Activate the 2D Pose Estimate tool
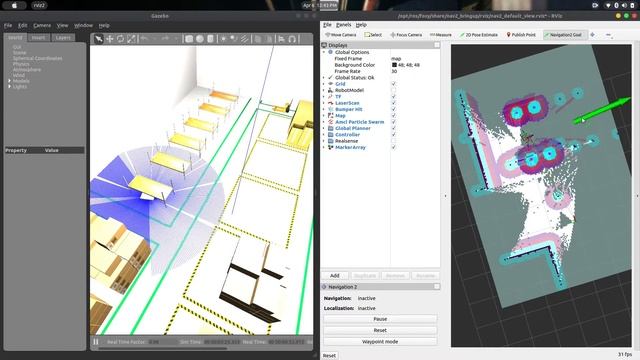The width and height of the screenshot is (640, 360). point(479,35)
